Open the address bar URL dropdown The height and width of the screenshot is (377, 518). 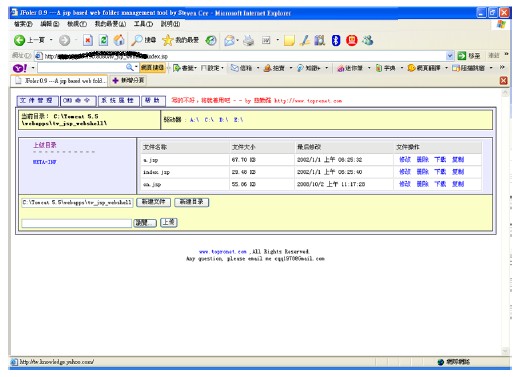click(x=450, y=56)
